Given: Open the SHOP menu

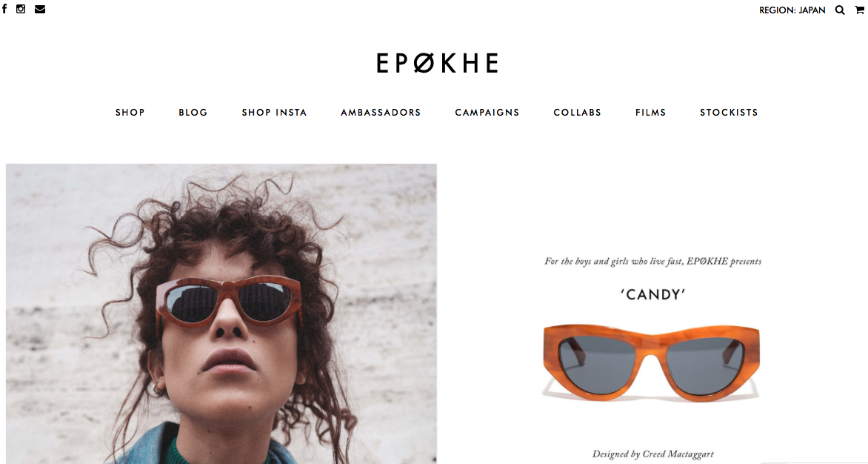Looking at the screenshot, I should tap(130, 113).
